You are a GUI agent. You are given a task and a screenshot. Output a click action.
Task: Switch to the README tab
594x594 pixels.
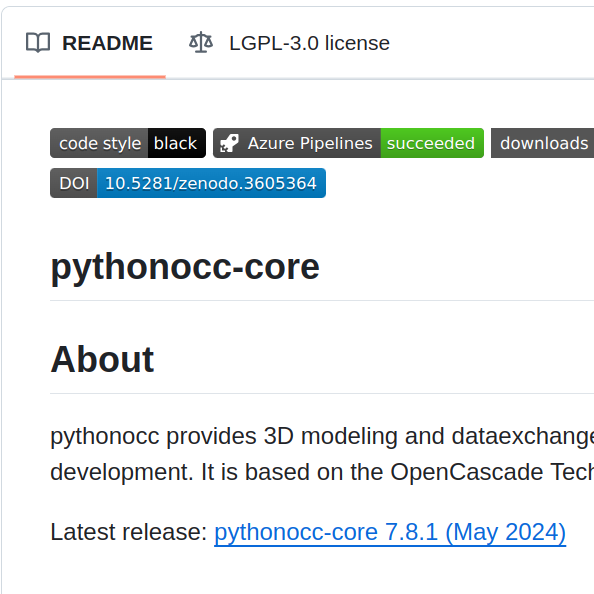(90, 43)
